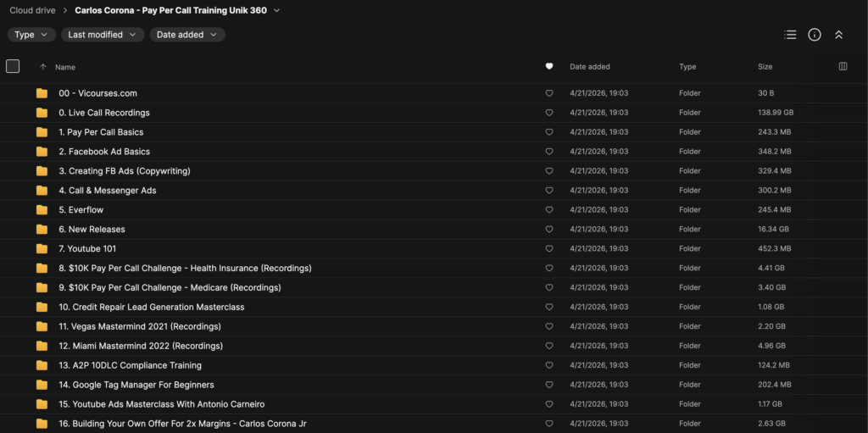This screenshot has height=433, width=868.
Task: Click folder icon for 6. New Releases
Action: click(x=42, y=230)
